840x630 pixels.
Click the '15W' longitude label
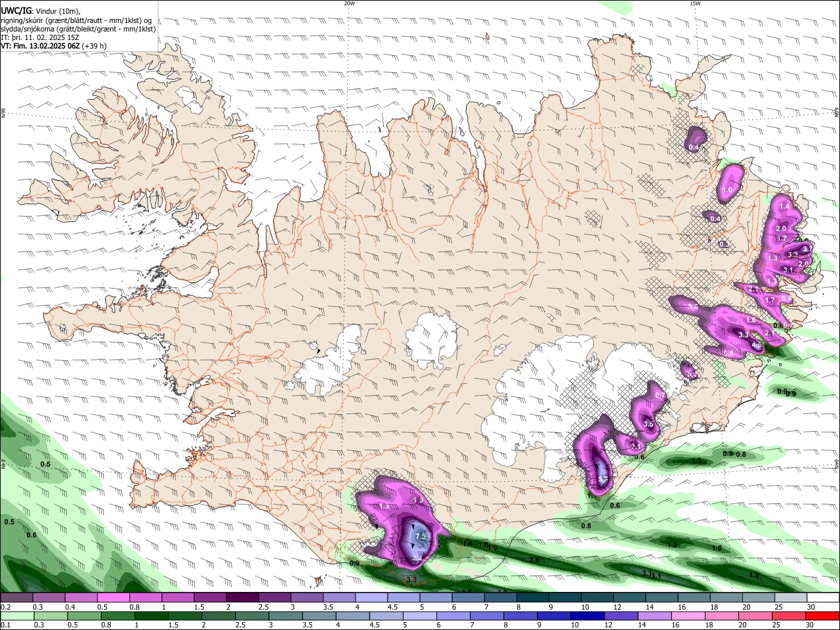[x=695, y=3]
